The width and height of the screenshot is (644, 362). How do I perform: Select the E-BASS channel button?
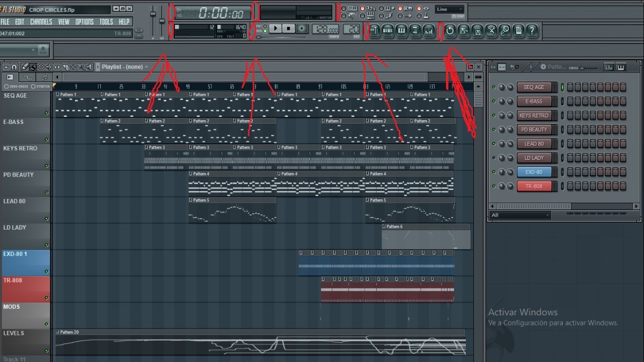click(x=534, y=101)
